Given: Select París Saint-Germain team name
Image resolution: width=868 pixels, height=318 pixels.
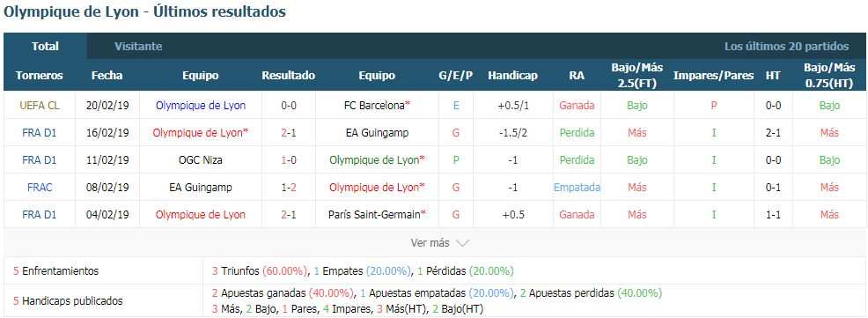Looking at the screenshot, I should pos(374,214).
